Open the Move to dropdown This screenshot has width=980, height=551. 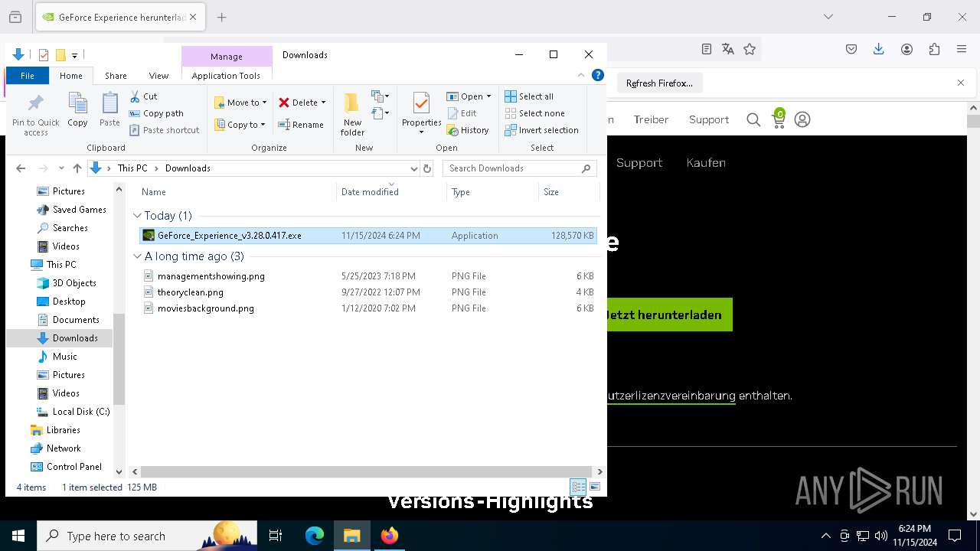[x=240, y=103]
